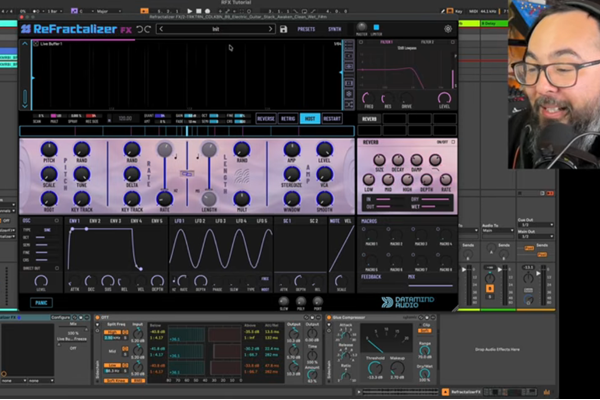600x400 pixels.
Task: Click the TUNE knob
Action: point(82,175)
